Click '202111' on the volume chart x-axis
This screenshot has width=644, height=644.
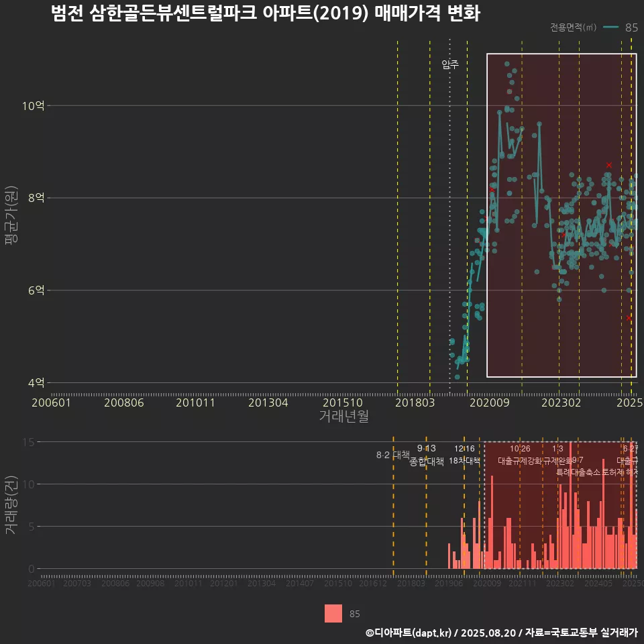click(x=523, y=583)
